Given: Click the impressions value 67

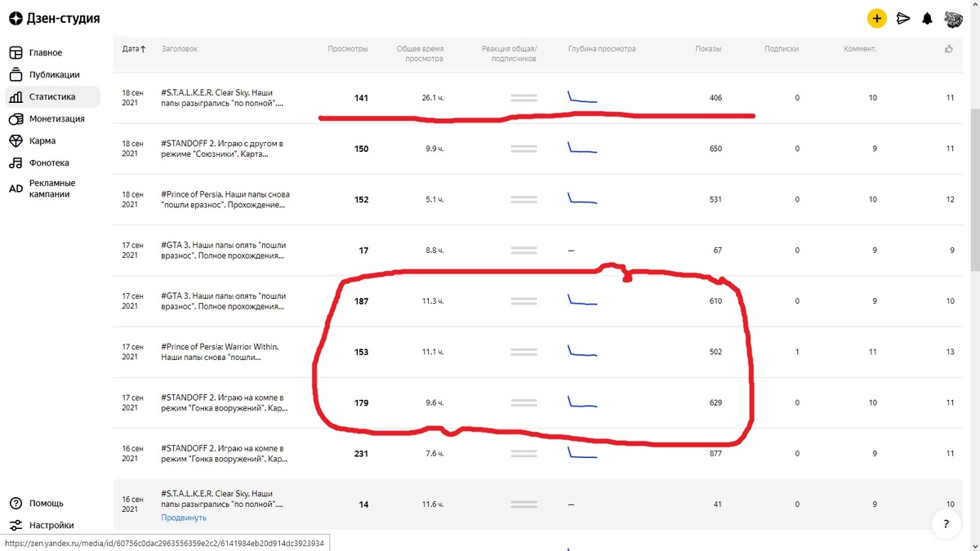Looking at the screenshot, I should [717, 251].
